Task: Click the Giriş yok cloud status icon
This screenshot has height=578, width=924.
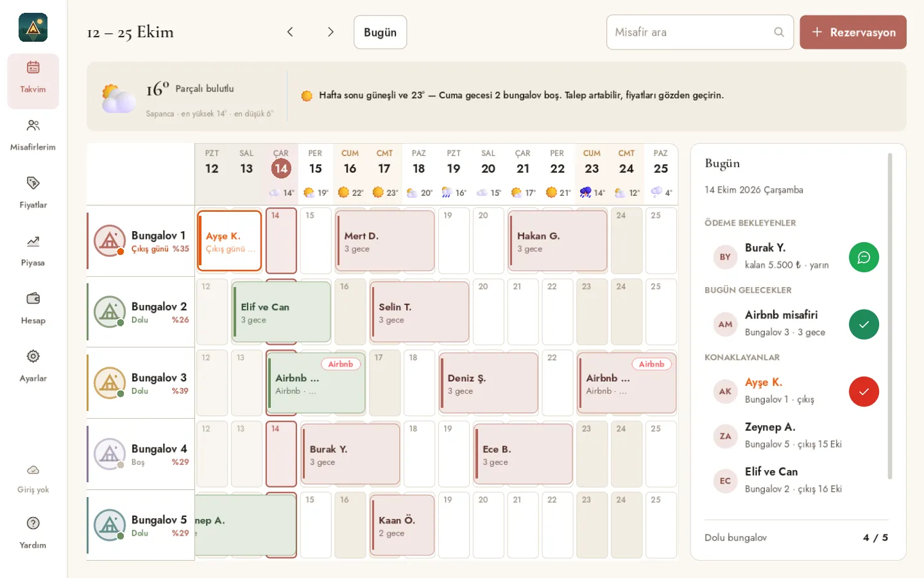Action: [33, 470]
